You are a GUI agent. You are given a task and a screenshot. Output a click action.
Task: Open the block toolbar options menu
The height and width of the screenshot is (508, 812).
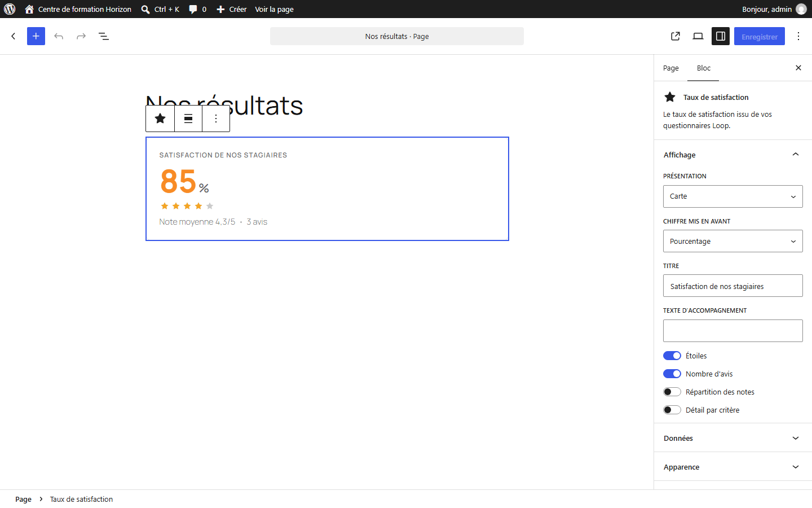[216, 119]
